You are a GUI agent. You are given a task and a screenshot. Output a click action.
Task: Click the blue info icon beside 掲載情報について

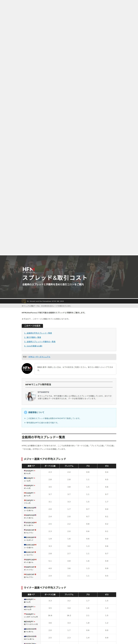click(x=26, y=412)
